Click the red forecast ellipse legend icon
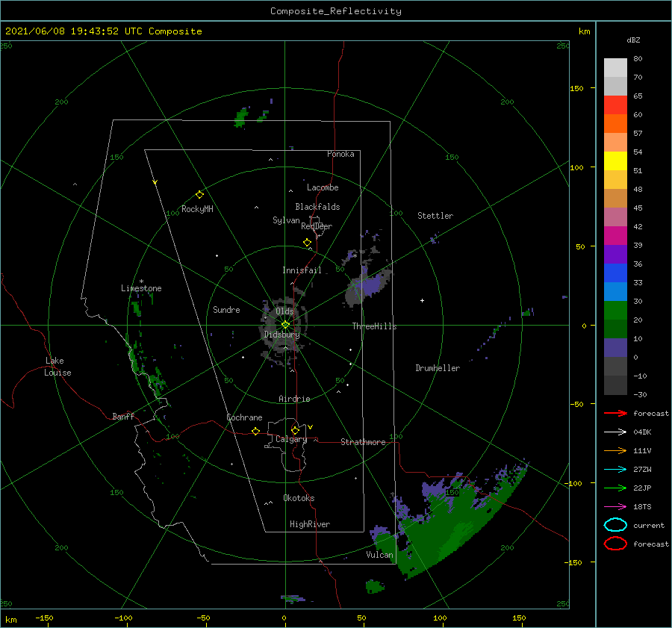 [615, 544]
